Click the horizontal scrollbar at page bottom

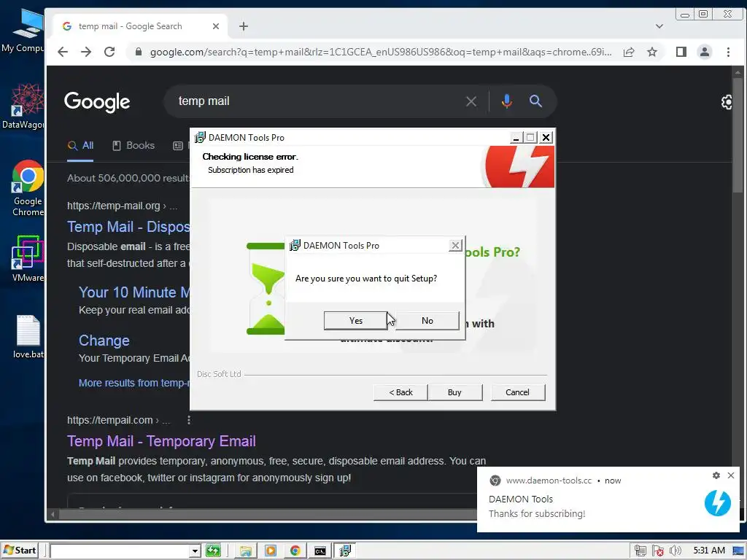(267, 514)
